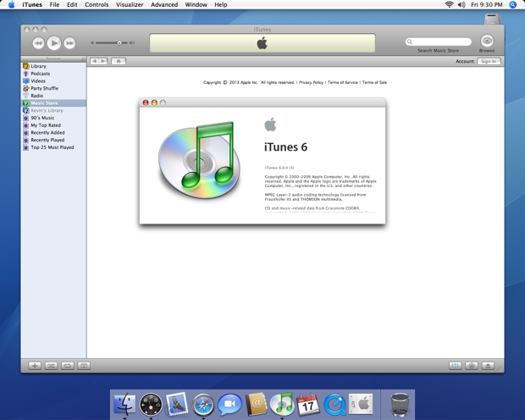
Task: Open the Visualizer menu
Action: (130, 5)
